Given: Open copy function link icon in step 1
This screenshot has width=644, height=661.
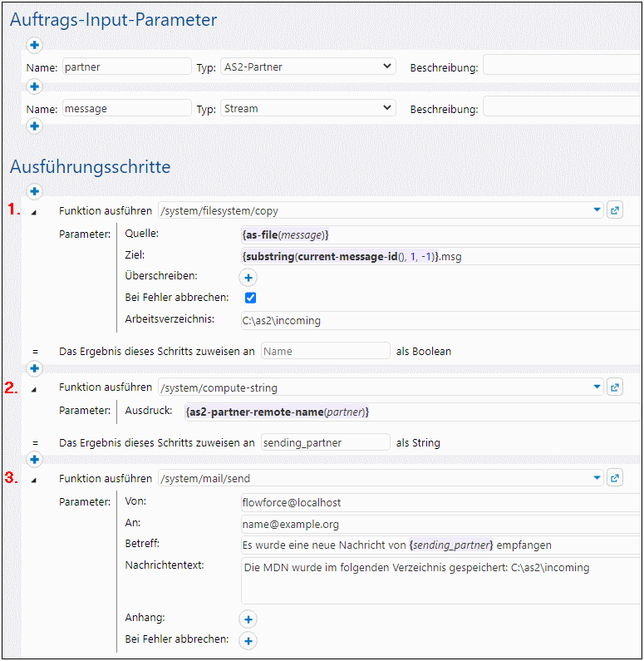Looking at the screenshot, I should click(x=615, y=210).
